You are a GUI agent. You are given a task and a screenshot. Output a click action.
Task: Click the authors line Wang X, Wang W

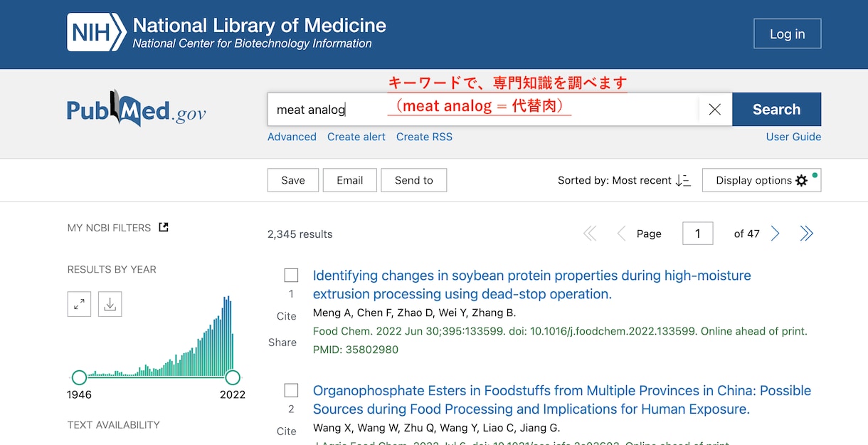tap(437, 428)
